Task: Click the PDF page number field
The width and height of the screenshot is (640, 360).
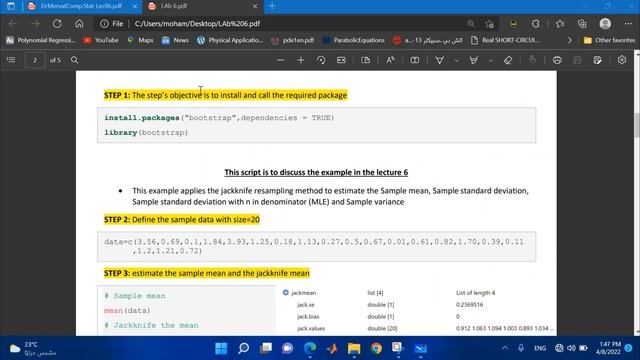Action: (35, 60)
